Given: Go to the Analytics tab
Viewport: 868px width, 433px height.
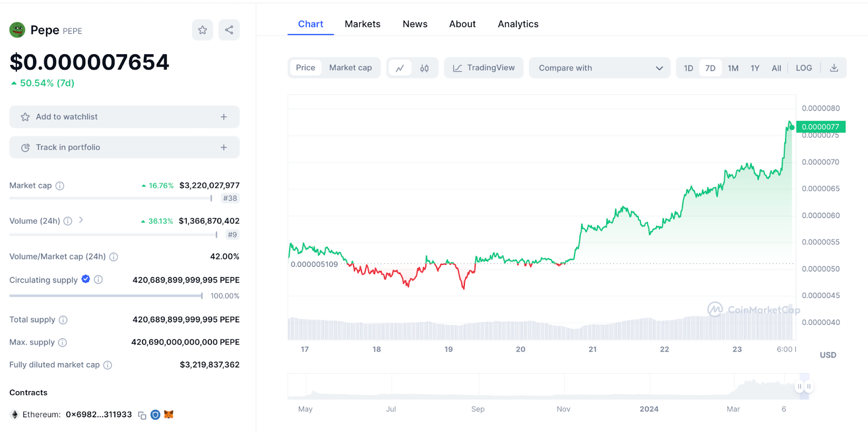Looking at the screenshot, I should tap(518, 24).
